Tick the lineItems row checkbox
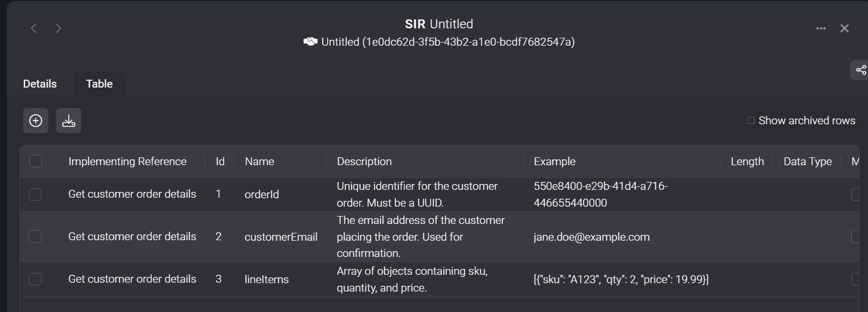This screenshot has width=868, height=312. pos(35,279)
